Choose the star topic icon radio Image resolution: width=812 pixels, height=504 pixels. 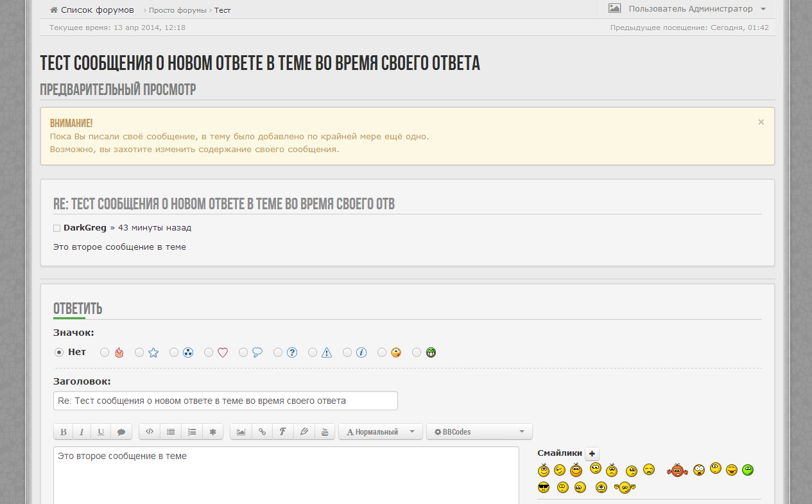coord(139,352)
